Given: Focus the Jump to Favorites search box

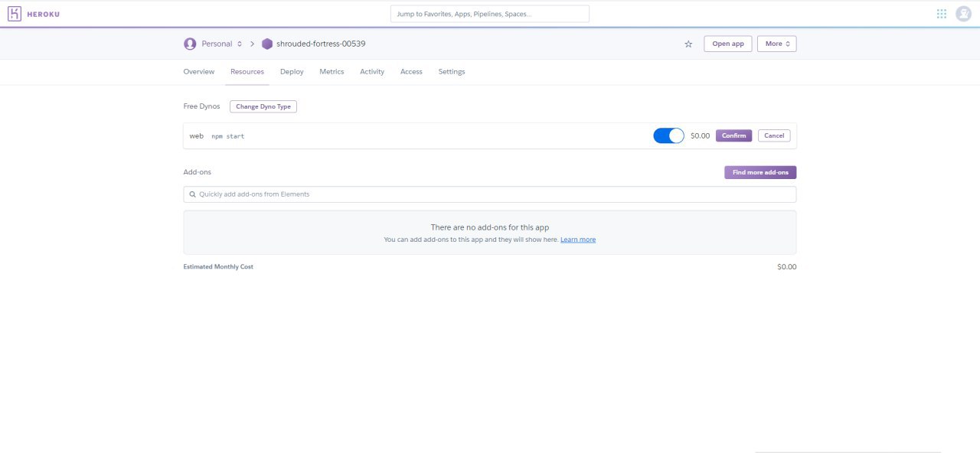Looking at the screenshot, I should click(490, 14).
